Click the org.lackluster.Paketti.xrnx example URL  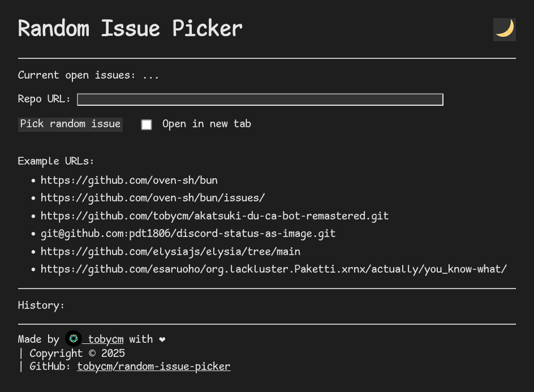[x=274, y=269]
